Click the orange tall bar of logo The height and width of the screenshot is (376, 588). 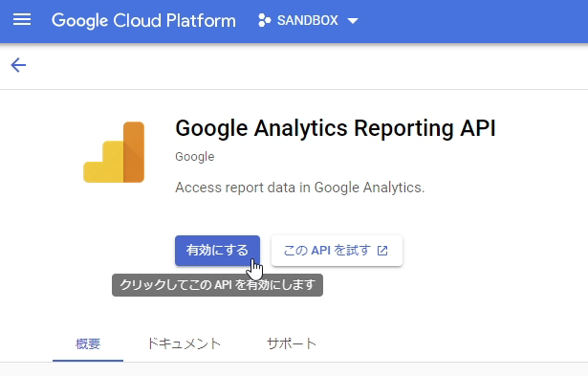tap(134, 152)
